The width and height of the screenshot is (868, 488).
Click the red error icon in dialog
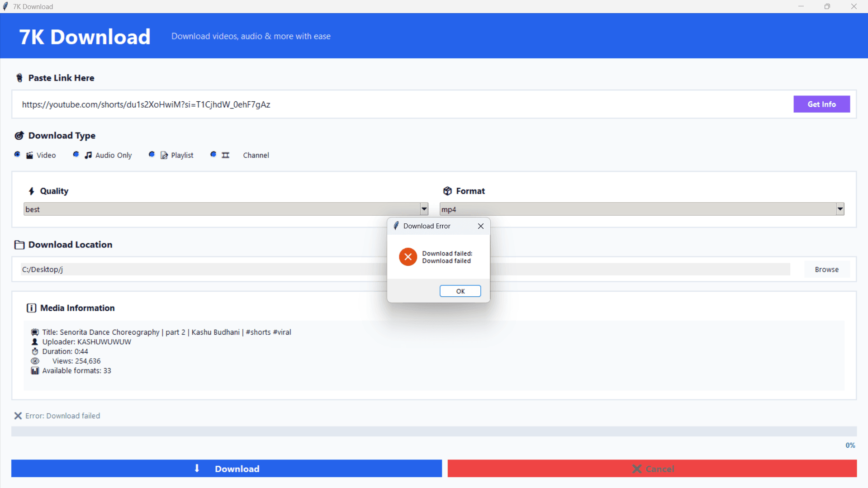(x=408, y=257)
